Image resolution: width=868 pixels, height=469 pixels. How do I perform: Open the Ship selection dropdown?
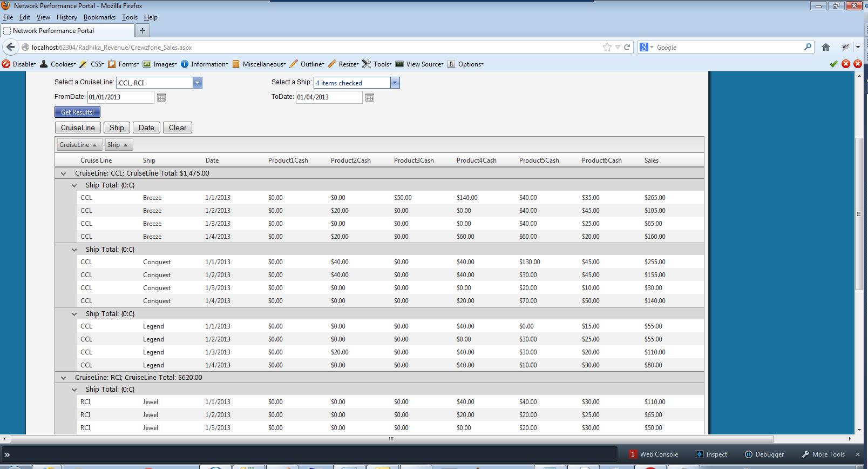395,83
